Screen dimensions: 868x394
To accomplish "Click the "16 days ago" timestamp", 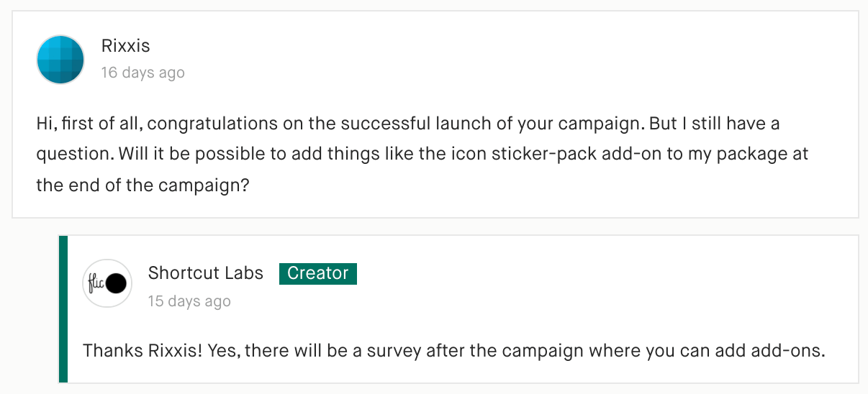I will 143,73.
